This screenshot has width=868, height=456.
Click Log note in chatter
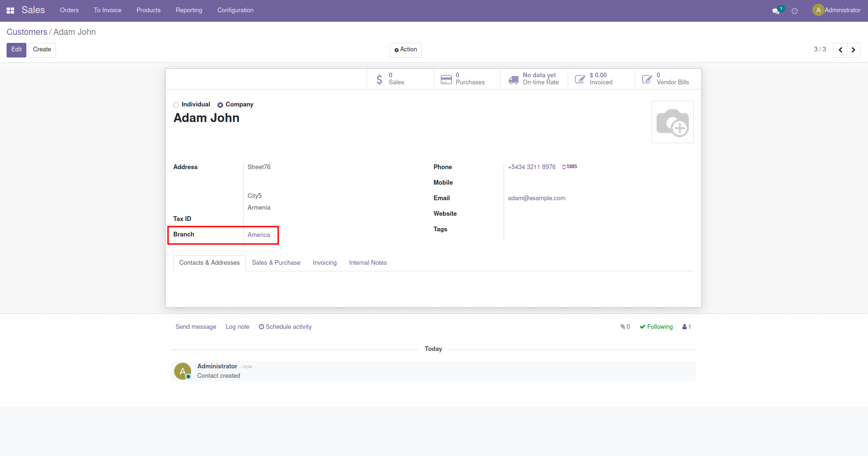tap(237, 327)
